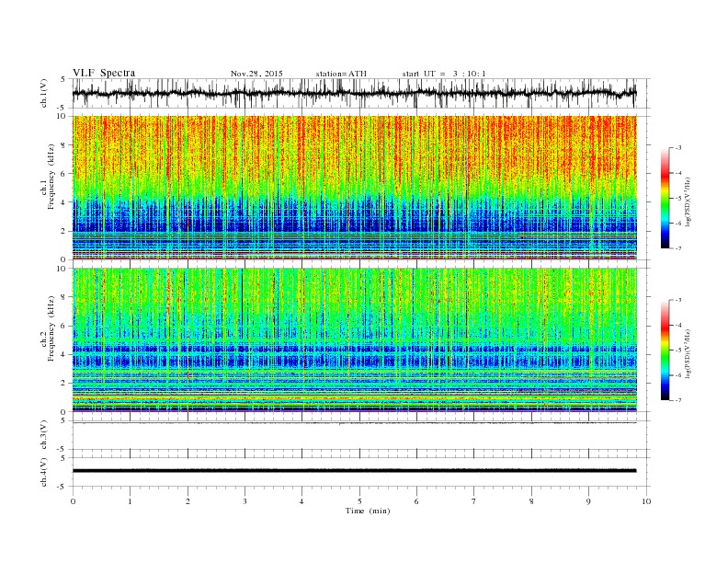Screen dimensions: 728x563
Task: Click inside the ch.2 spectrogram panel
Action: (354, 340)
